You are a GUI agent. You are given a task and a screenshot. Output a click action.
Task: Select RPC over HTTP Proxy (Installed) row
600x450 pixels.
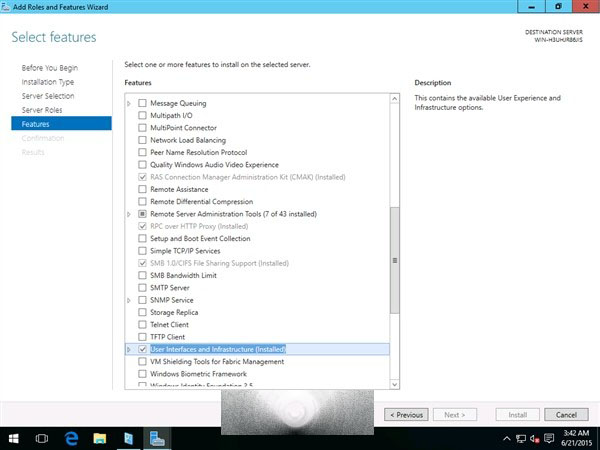coord(199,226)
